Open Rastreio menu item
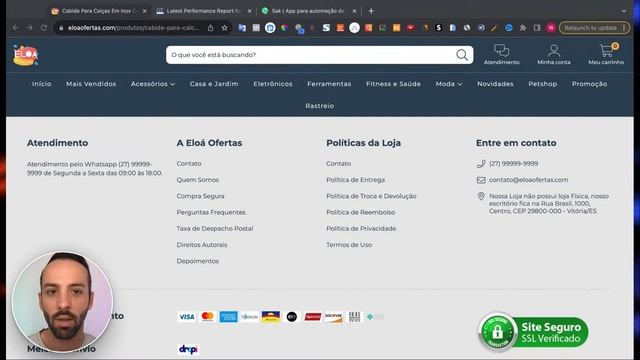This screenshot has width=640, height=360. coord(320,106)
